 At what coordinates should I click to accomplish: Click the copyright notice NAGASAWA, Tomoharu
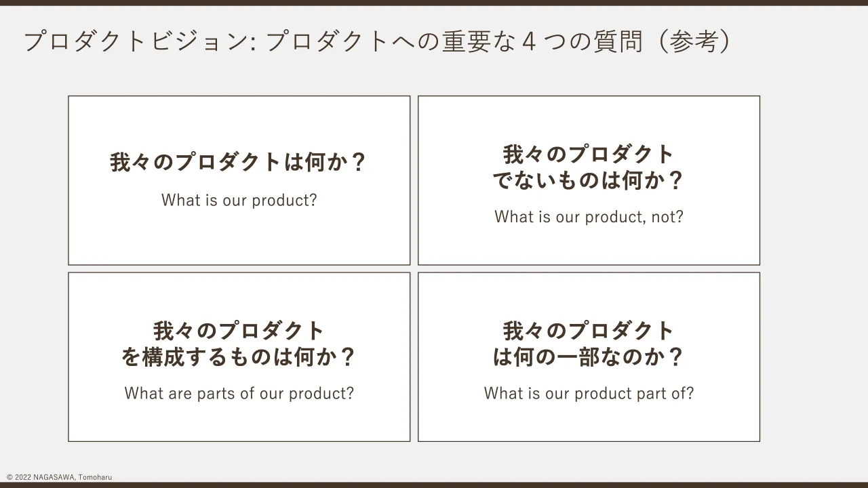(73, 477)
